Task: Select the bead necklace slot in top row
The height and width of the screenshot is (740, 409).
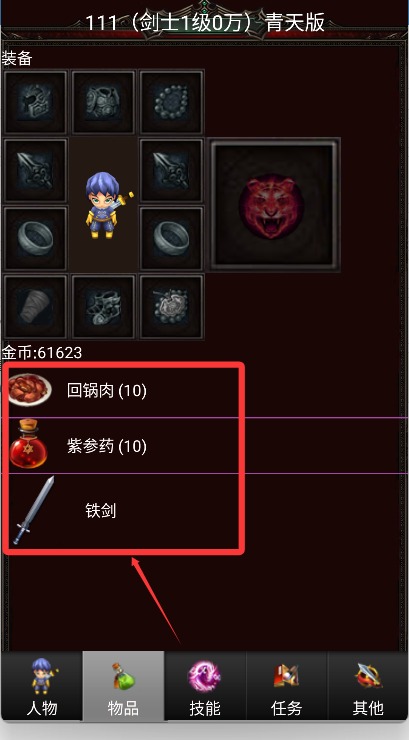Action: (172, 102)
